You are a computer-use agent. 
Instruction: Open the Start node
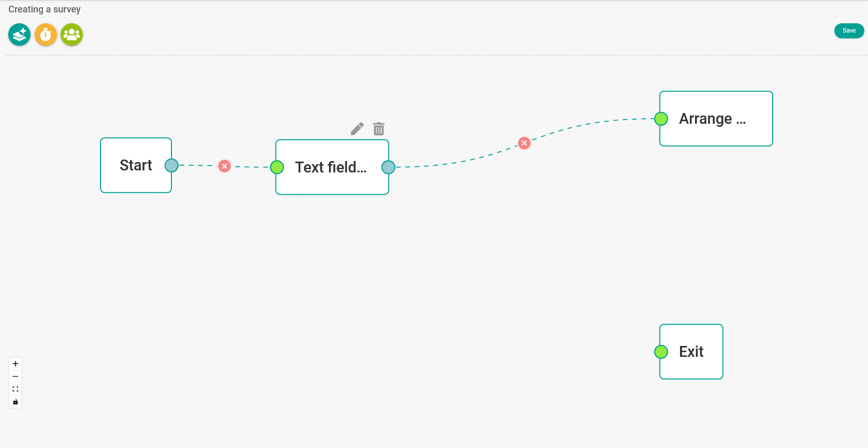point(136,165)
